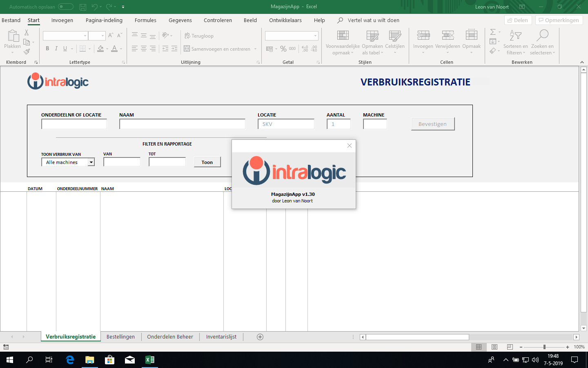This screenshot has height=368, width=588.
Task: Expand the Alle machines dropdown
Action: [x=91, y=162]
